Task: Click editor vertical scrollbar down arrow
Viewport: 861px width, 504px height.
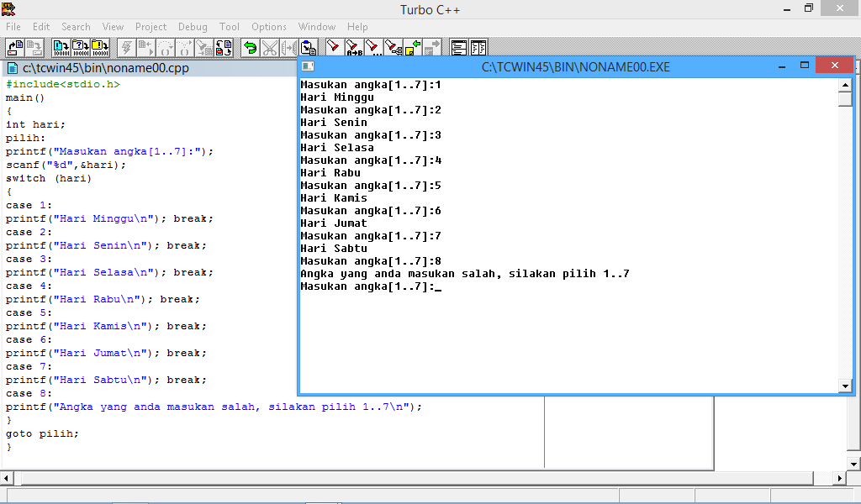Action: point(854,465)
